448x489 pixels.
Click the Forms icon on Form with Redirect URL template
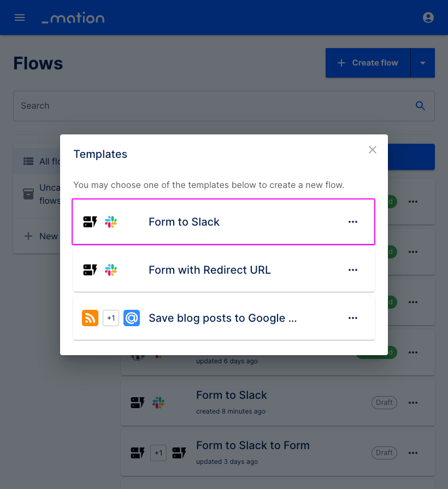click(x=90, y=269)
